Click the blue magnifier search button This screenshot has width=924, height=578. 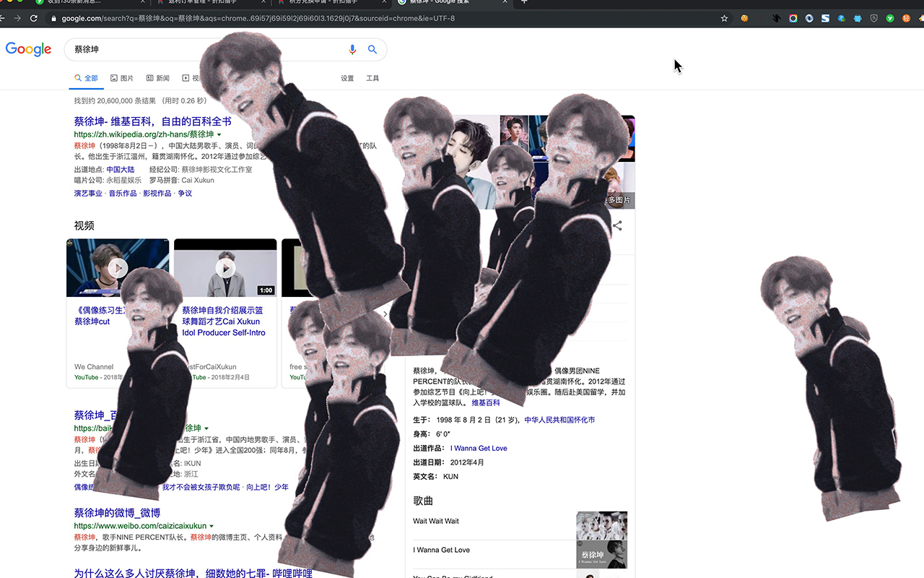click(372, 50)
